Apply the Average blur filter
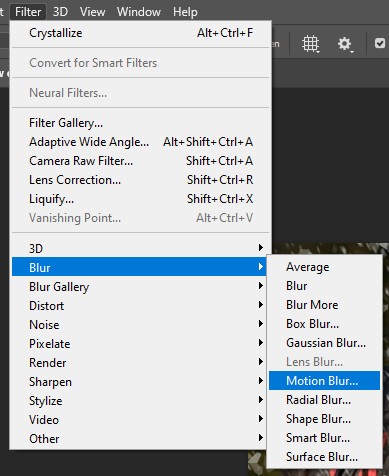 324,267
